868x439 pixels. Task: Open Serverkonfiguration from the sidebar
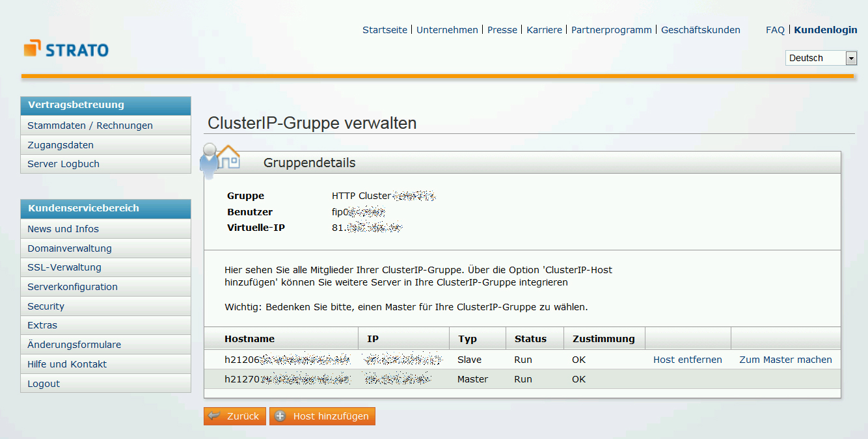(x=72, y=286)
